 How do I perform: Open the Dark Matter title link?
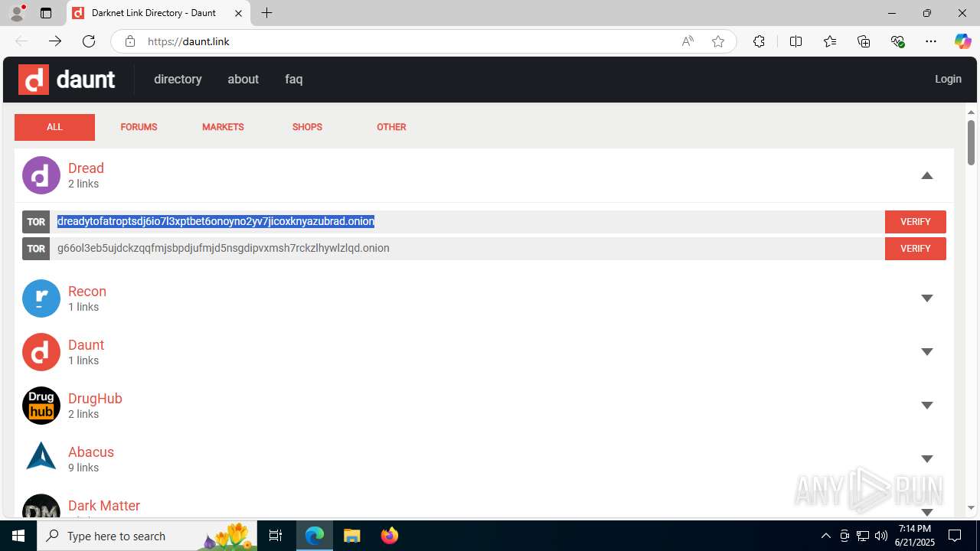pyautogui.click(x=104, y=506)
